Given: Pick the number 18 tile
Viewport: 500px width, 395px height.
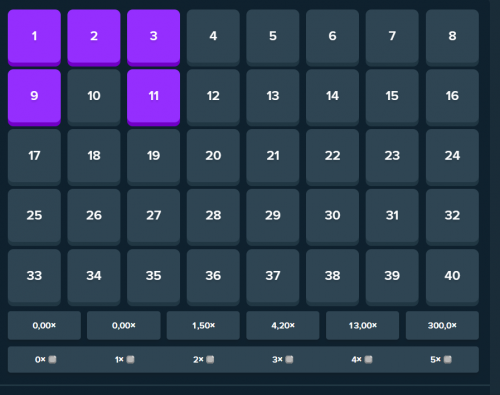Looking at the screenshot, I should (x=94, y=157).
